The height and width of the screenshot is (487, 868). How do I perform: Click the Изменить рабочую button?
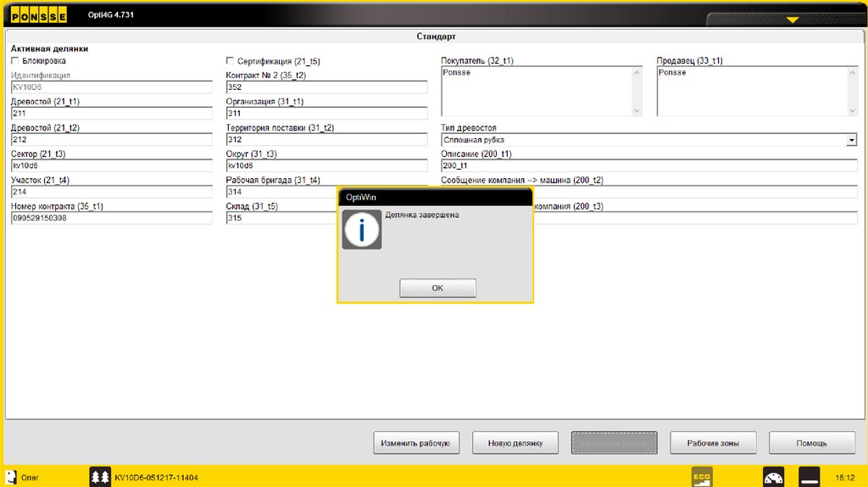tap(416, 443)
